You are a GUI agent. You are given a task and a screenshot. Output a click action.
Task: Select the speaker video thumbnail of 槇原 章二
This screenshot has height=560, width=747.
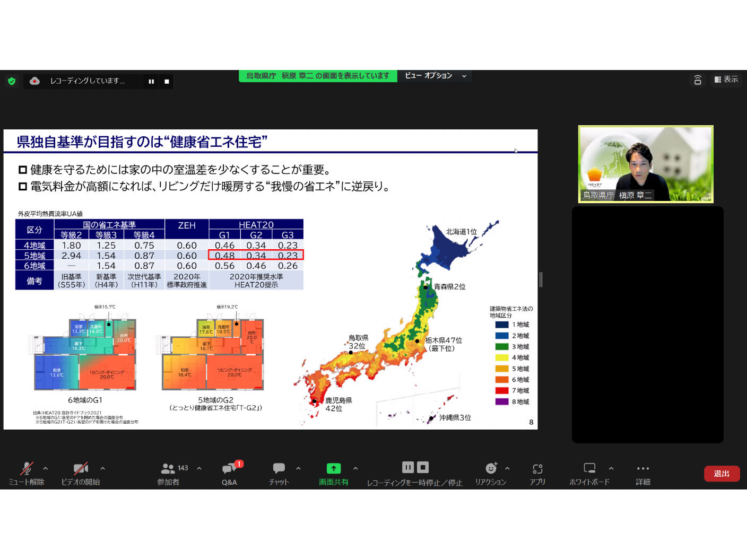click(x=646, y=164)
